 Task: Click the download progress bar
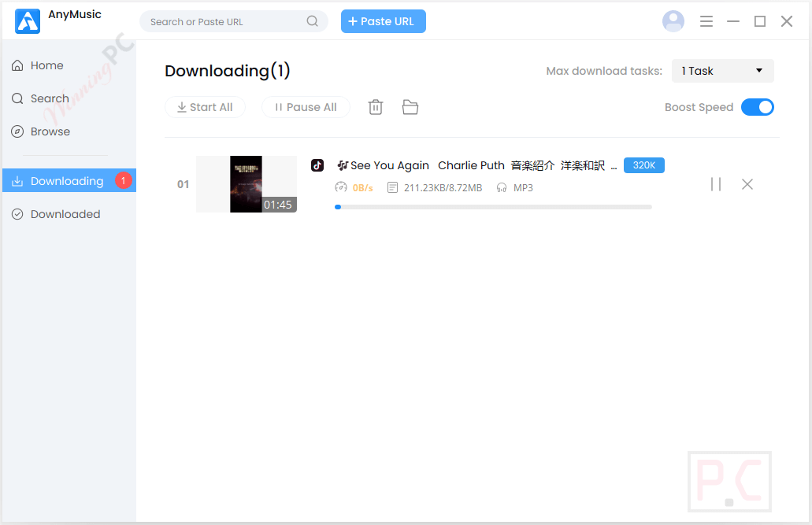(493, 207)
